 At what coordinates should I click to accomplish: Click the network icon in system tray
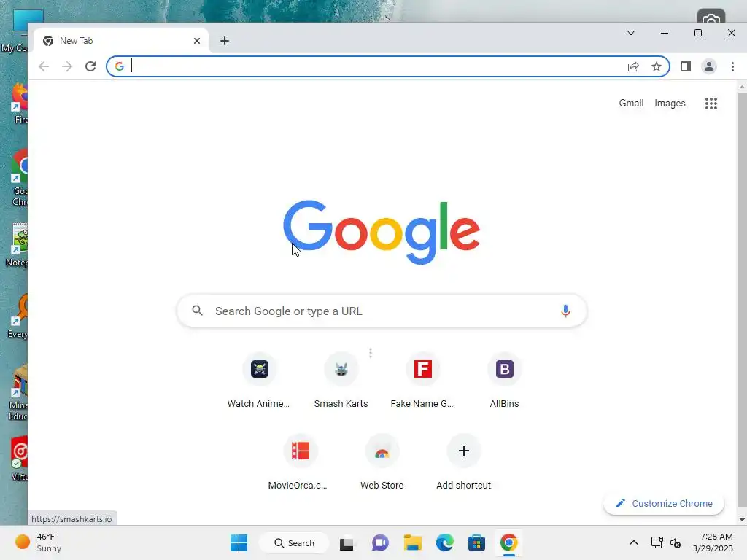pos(657,542)
